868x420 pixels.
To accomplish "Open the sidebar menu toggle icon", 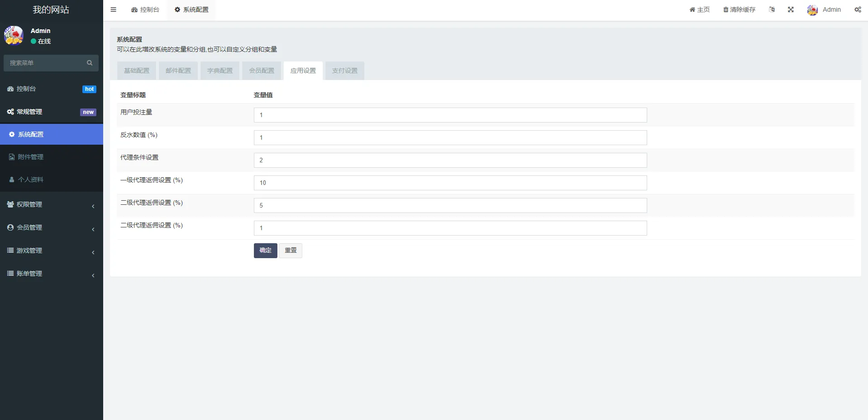I will click(x=113, y=9).
